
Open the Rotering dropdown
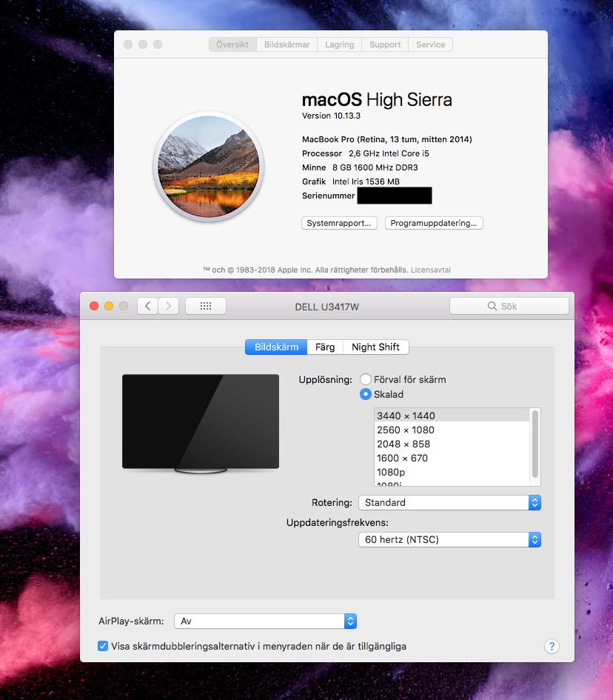click(x=449, y=503)
